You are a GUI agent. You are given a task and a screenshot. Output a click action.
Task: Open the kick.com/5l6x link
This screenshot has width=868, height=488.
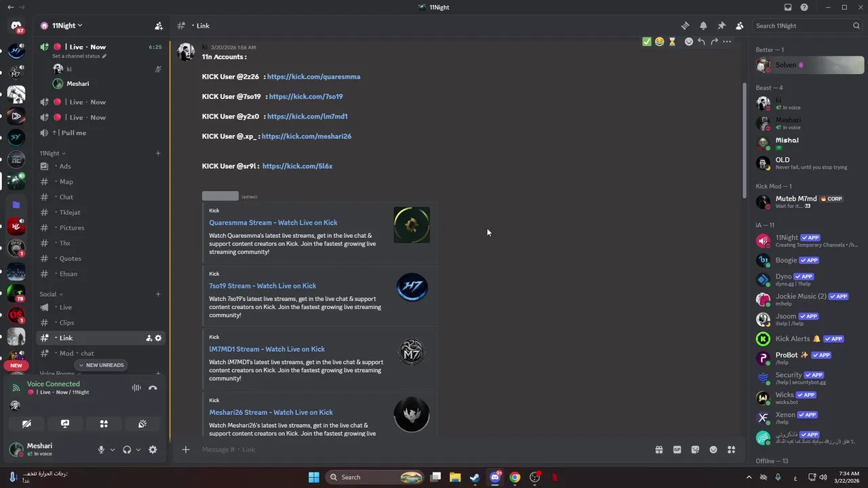point(297,166)
